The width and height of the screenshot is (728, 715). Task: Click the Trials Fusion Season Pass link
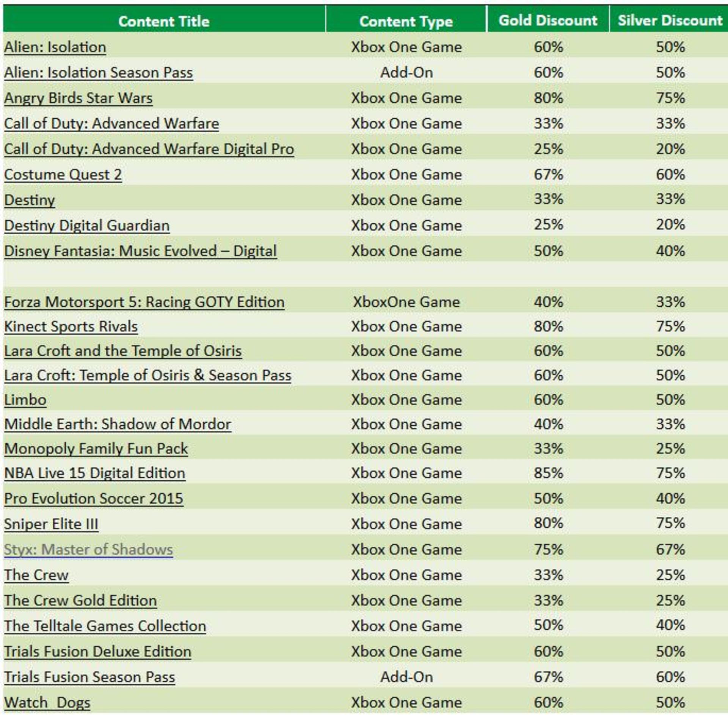coord(89,677)
